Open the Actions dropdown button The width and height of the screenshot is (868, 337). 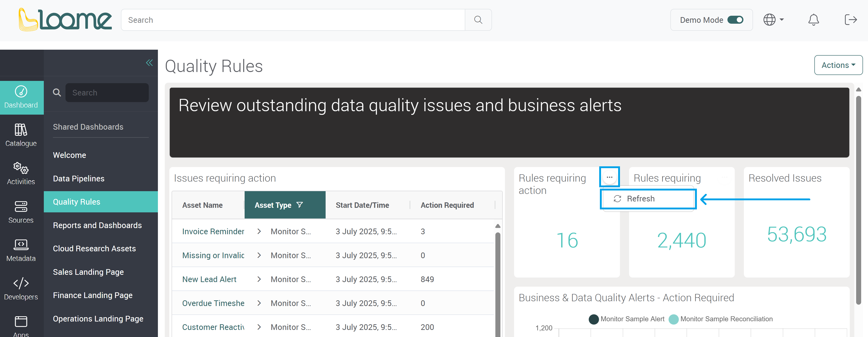click(x=838, y=65)
